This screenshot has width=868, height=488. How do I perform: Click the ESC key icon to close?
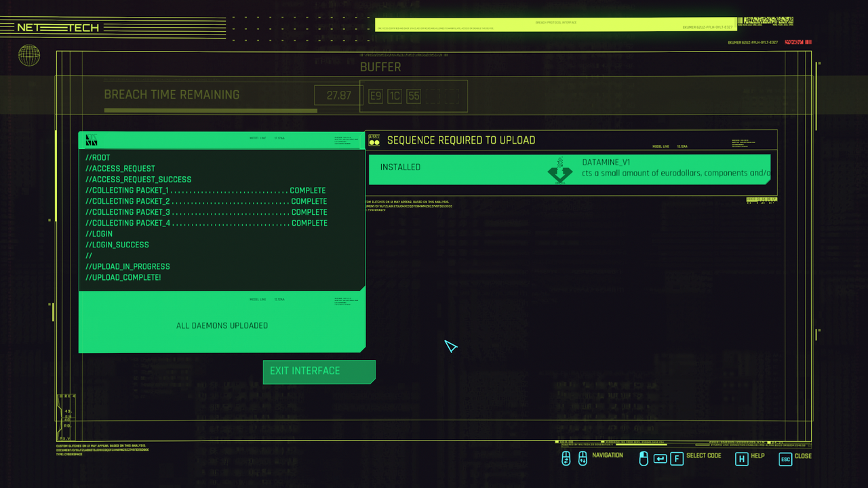(785, 459)
